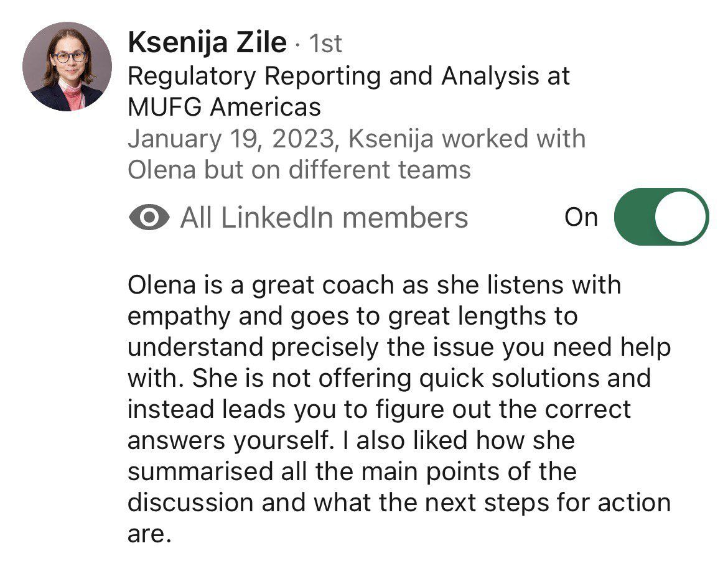Click the 1st degree connection badge
The image size is (728, 584).
click(325, 44)
